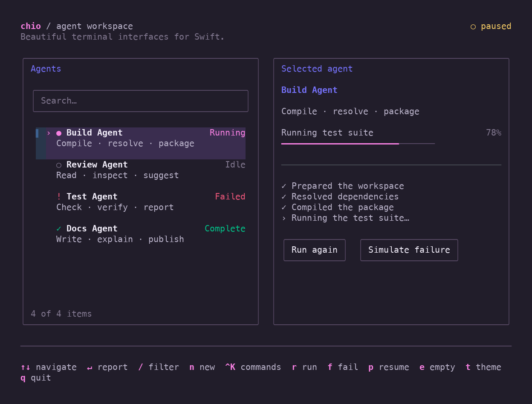The width and height of the screenshot is (532, 404).
Task: Click 'Prepared the workspace' log line
Action: click(343, 186)
